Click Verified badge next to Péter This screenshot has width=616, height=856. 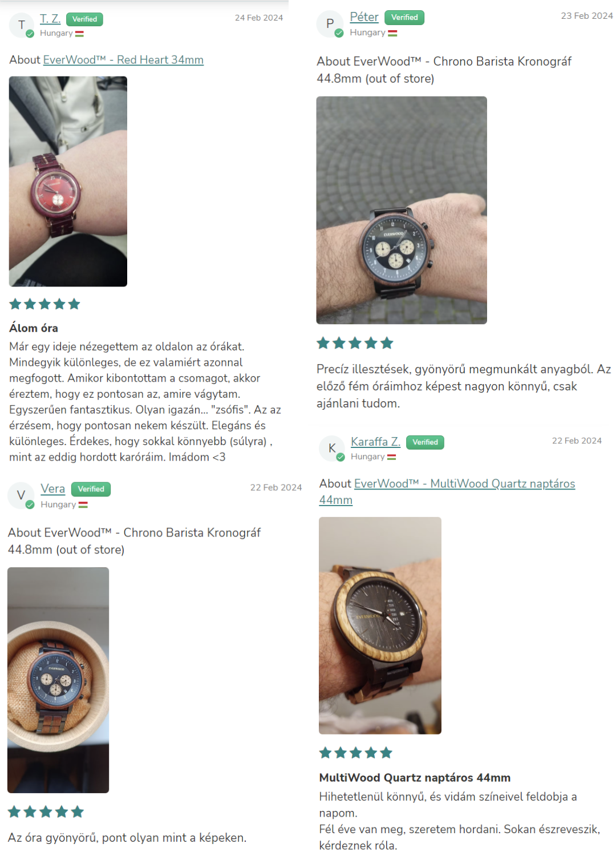click(404, 18)
